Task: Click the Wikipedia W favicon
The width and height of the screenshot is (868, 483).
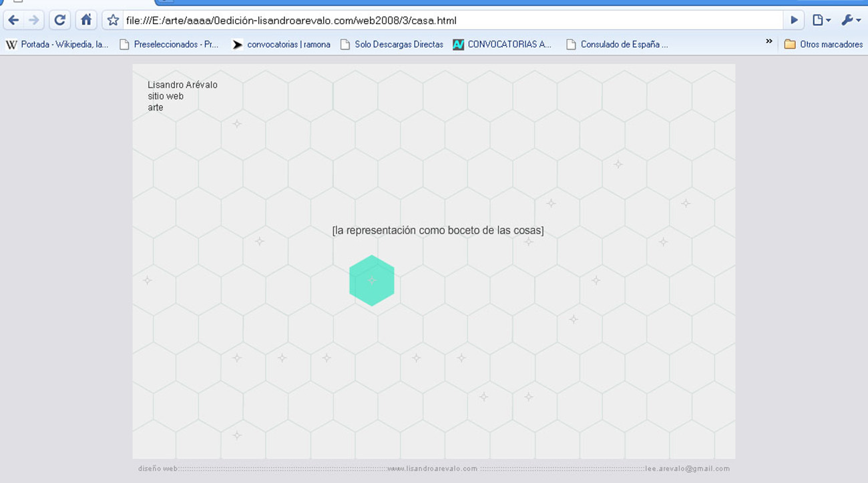Action: pyautogui.click(x=11, y=45)
